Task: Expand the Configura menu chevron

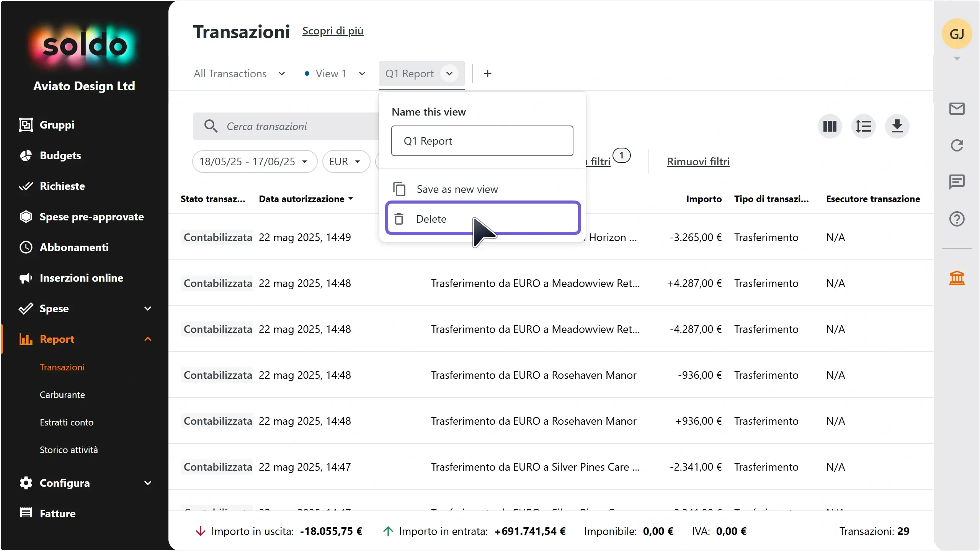Action: (x=148, y=483)
